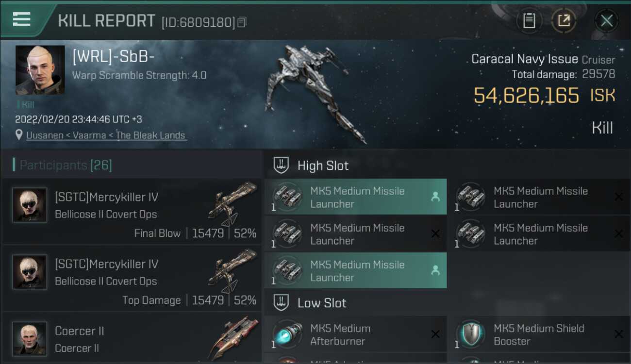Open the clipboard copy fitting icon
The width and height of the screenshot is (631, 364).
click(x=529, y=20)
